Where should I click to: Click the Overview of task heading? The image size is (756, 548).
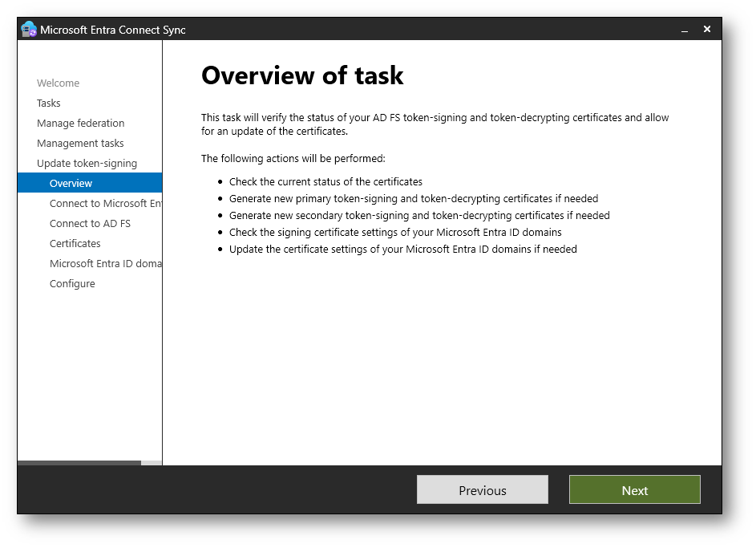coord(302,75)
